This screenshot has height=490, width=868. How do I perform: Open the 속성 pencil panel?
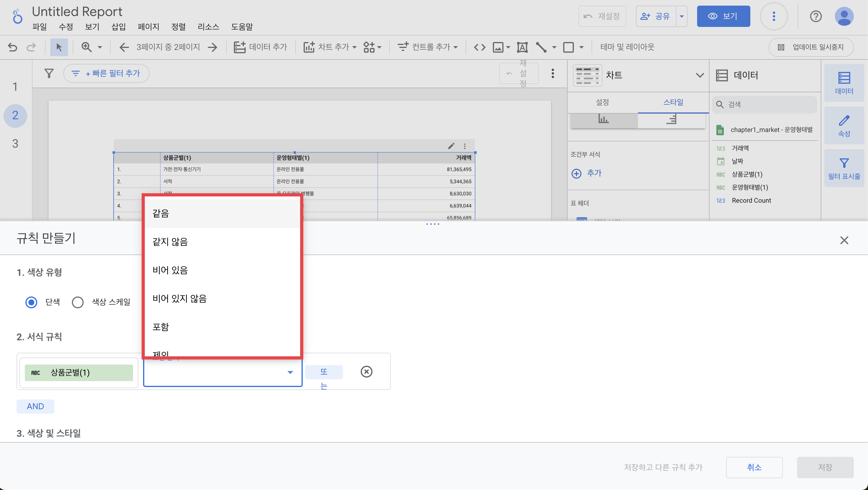click(x=844, y=125)
